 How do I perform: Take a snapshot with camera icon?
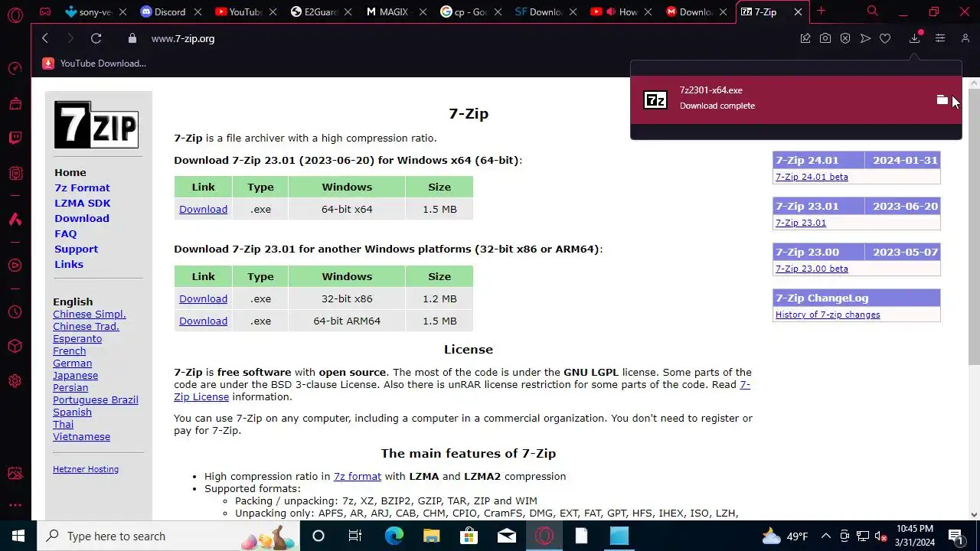pos(825,38)
